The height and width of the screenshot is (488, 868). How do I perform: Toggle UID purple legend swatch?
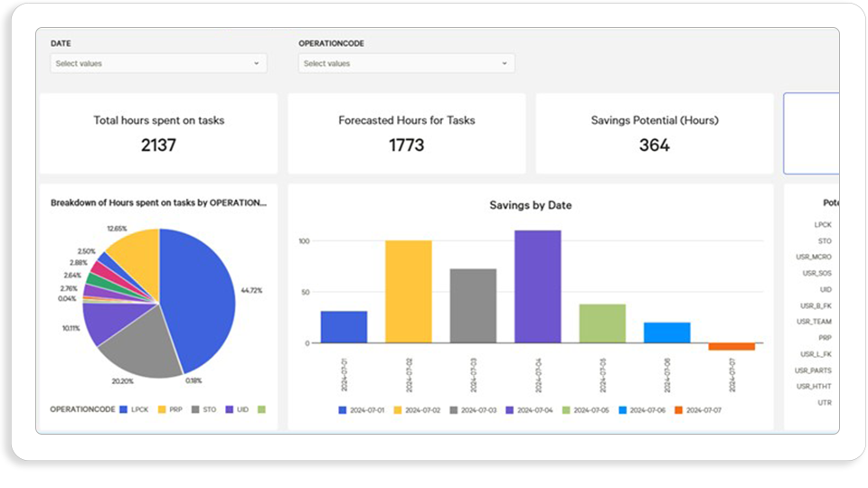(x=229, y=409)
